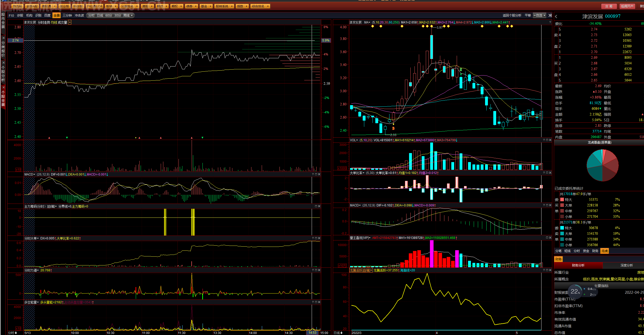
Task: Click the red 大单 buy-order legend swatch
Action: [562, 205]
